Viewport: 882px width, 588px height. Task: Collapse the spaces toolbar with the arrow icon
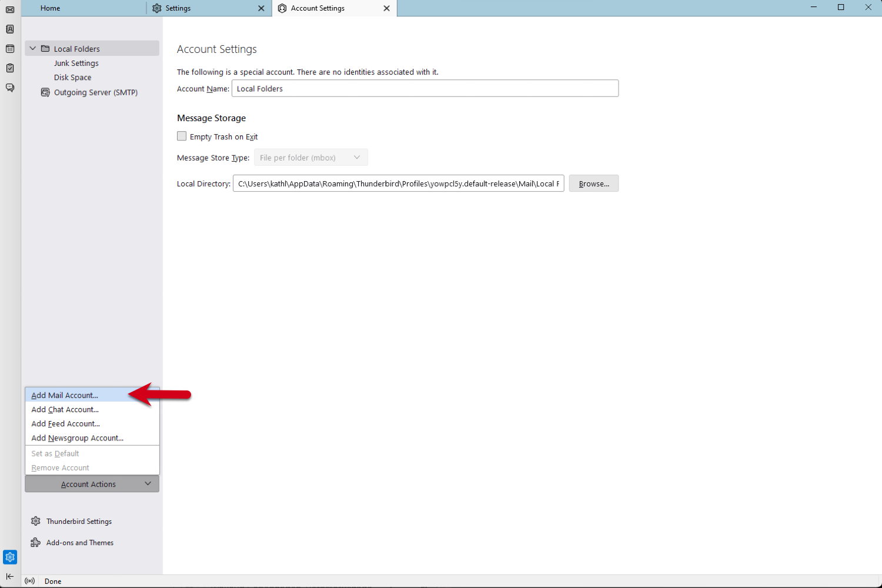click(x=9, y=577)
